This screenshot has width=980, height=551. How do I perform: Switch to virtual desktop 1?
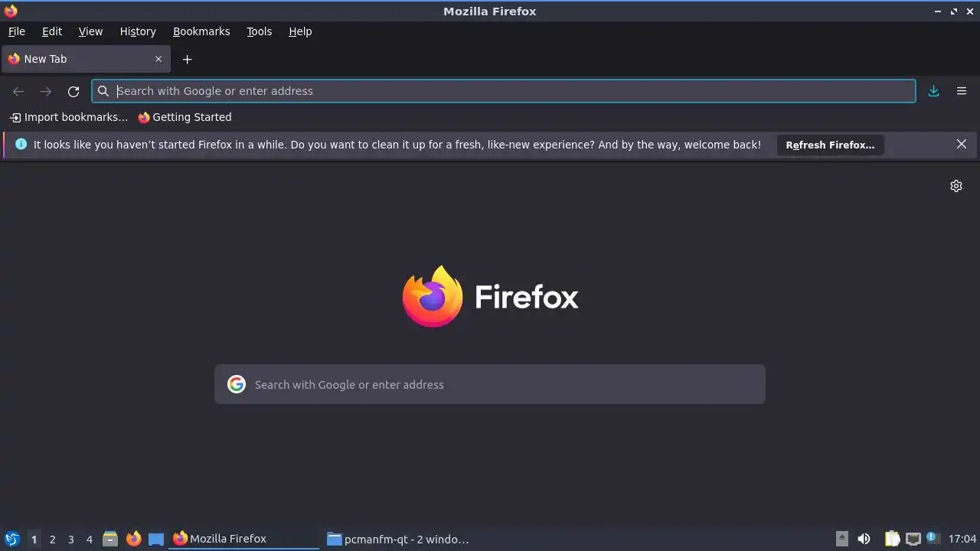[x=34, y=539]
